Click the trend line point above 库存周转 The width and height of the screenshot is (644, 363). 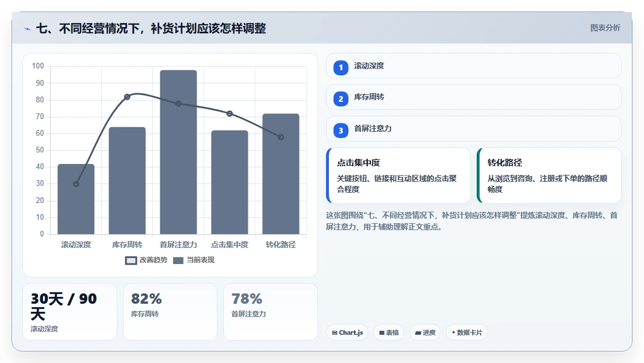pos(127,97)
